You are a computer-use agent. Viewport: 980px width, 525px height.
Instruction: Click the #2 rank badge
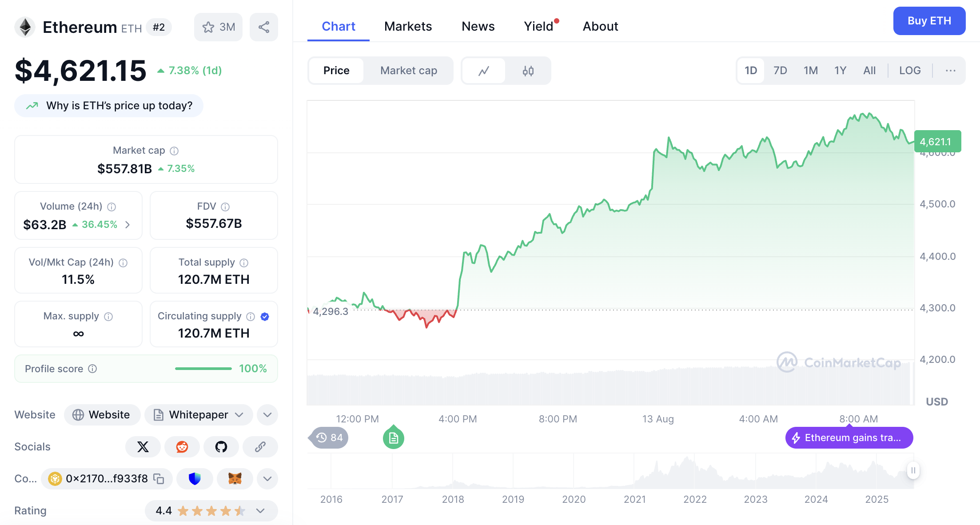(159, 28)
